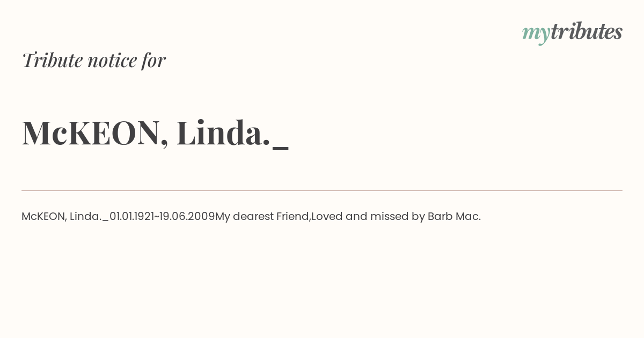The width and height of the screenshot is (644, 338).
Task: Click the word "notice" in the italic heading
Action: tap(112, 61)
